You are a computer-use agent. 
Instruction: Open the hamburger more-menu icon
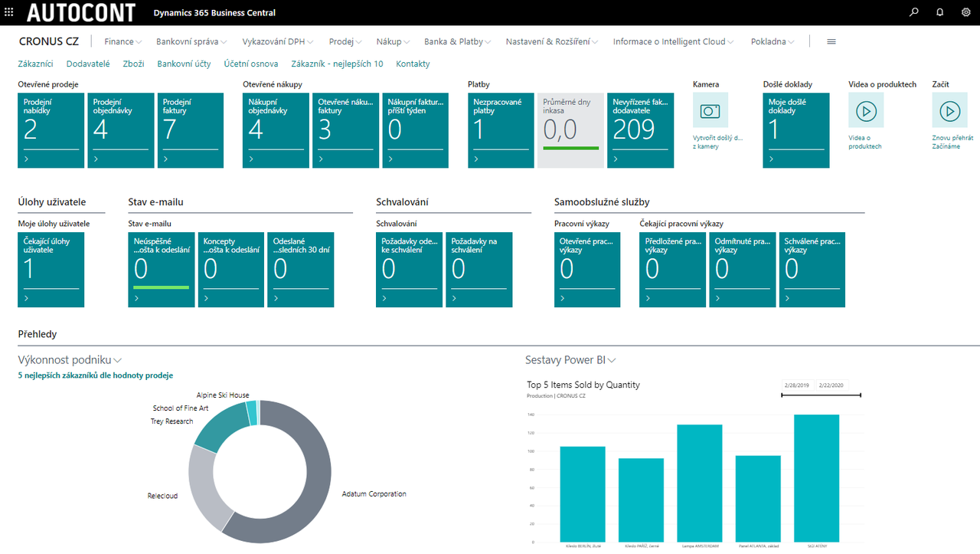831,42
